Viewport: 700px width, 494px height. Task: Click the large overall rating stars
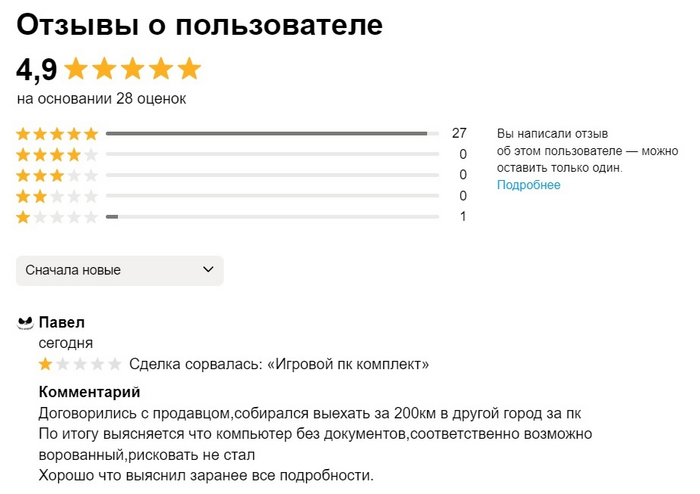132,69
